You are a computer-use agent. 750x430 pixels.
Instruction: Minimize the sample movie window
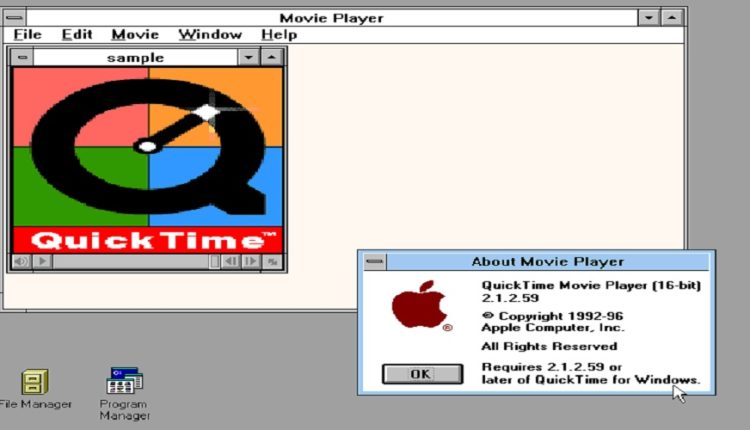pyautogui.click(x=248, y=57)
